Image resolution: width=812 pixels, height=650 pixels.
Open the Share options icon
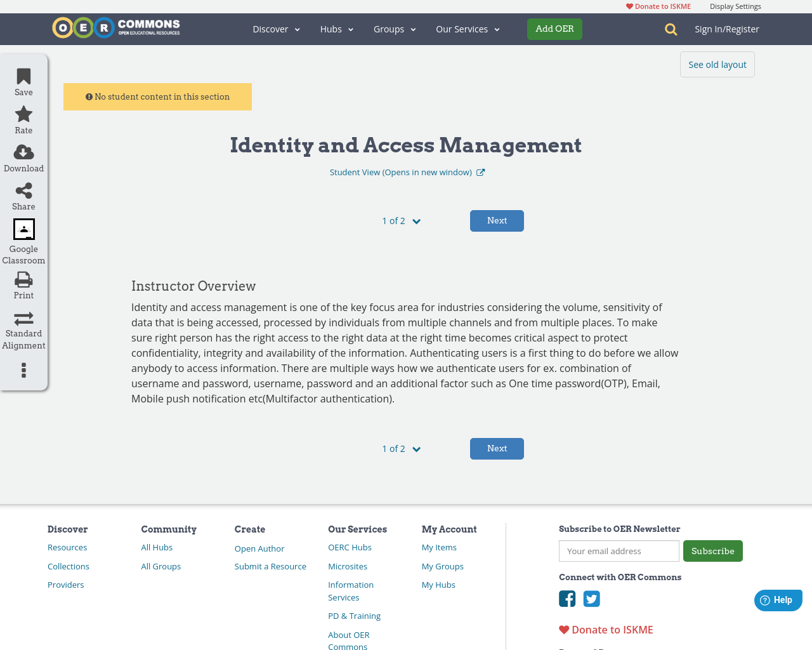tap(23, 189)
